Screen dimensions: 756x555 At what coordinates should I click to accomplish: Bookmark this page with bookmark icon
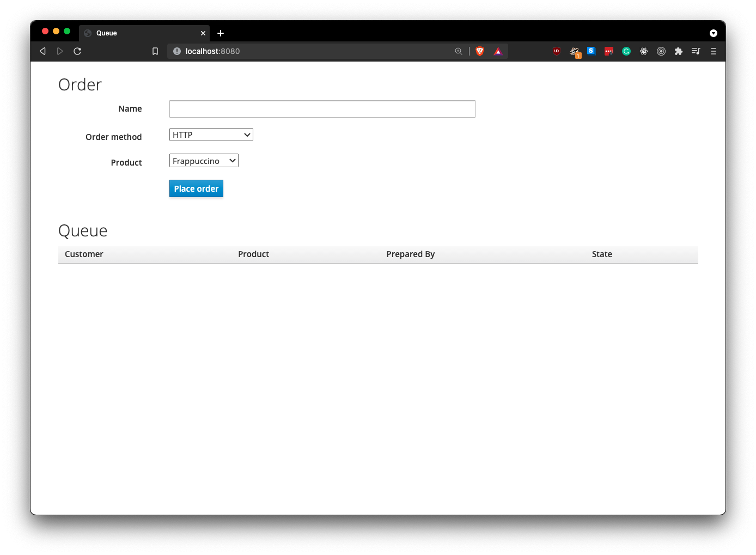[x=155, y=51]
